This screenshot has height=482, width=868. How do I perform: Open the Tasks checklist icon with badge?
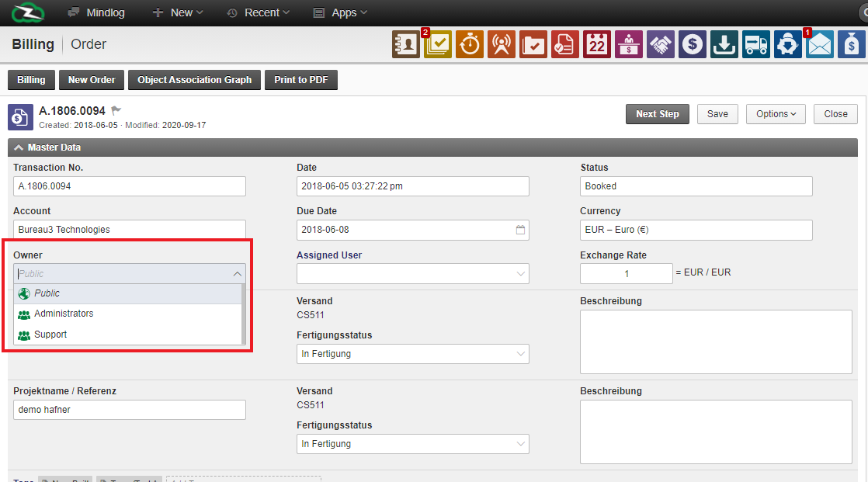click(438, 45)
